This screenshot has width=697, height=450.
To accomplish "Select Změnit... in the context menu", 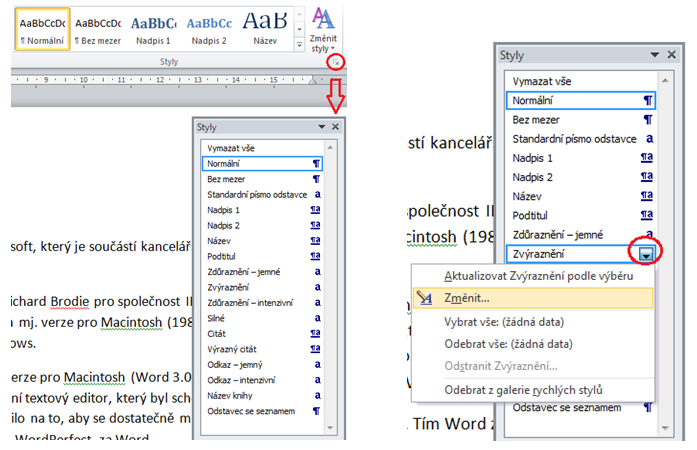I will coord(469,298).
